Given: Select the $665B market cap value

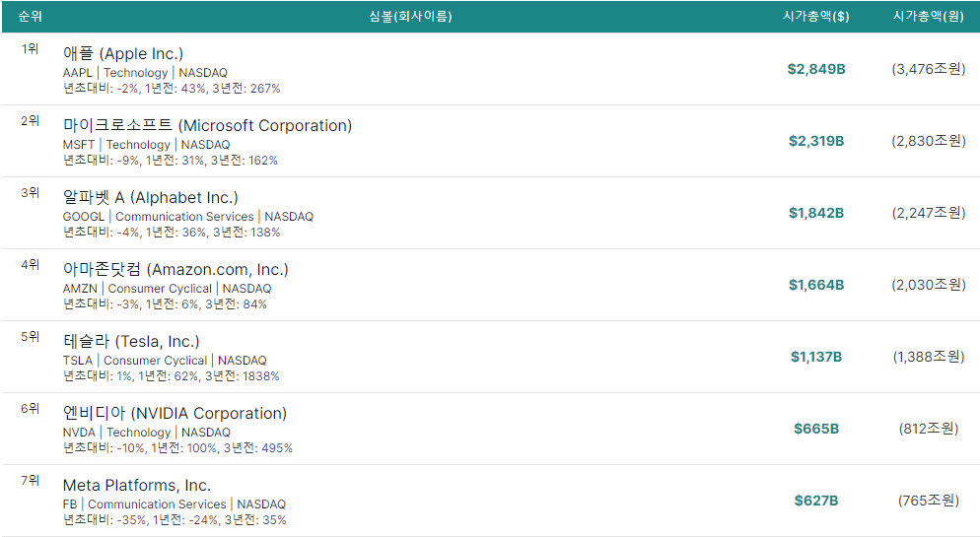Looking at the screenshot, I should 816,429.
